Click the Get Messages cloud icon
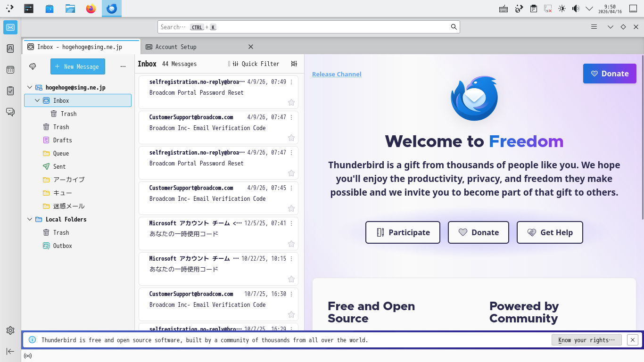 [x=33, y=66]
